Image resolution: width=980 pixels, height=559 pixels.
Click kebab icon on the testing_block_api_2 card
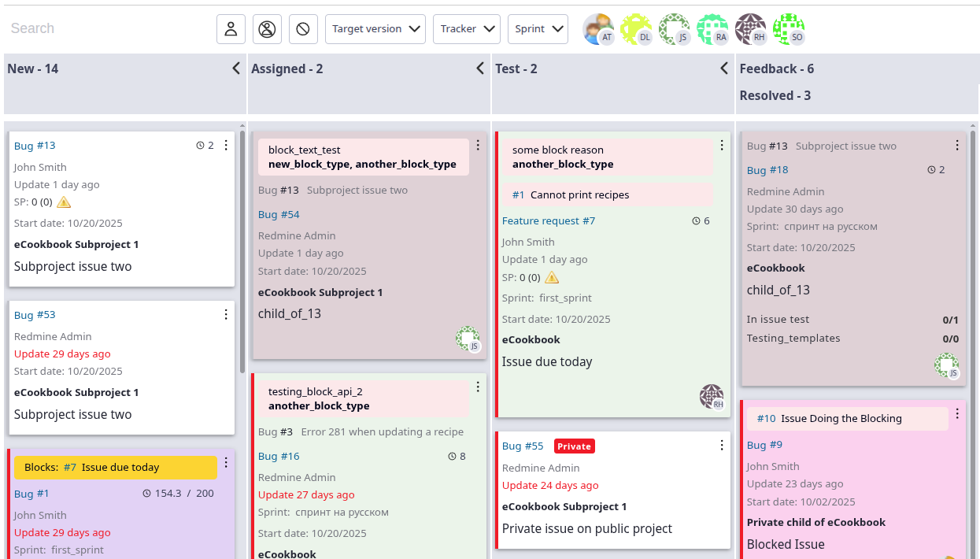(x=478, y=387)
